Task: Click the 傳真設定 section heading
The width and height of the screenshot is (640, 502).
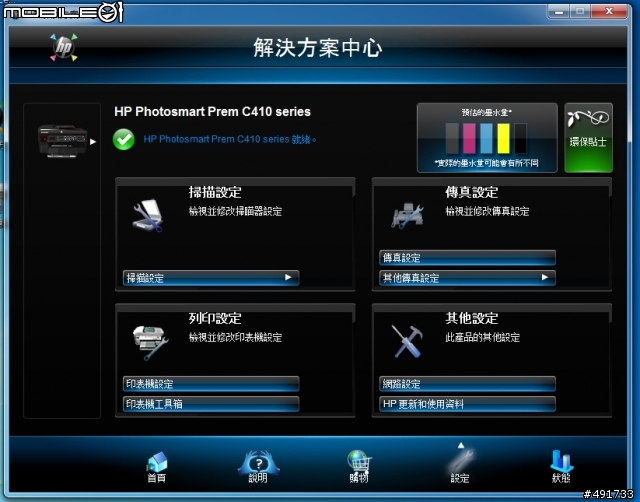Action: (471, 192)
